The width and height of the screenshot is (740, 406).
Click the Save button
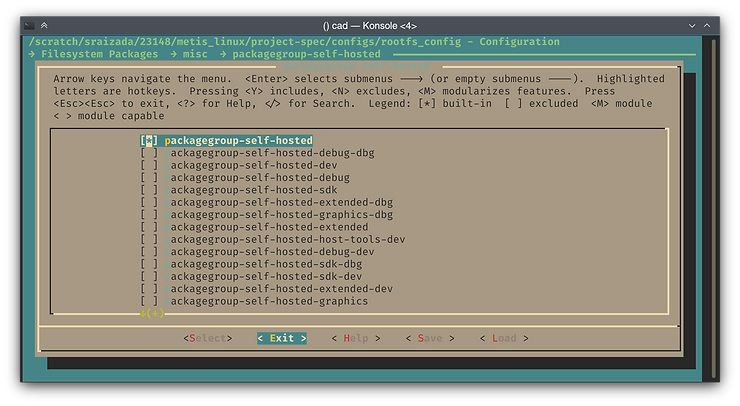tap(429, 338)
